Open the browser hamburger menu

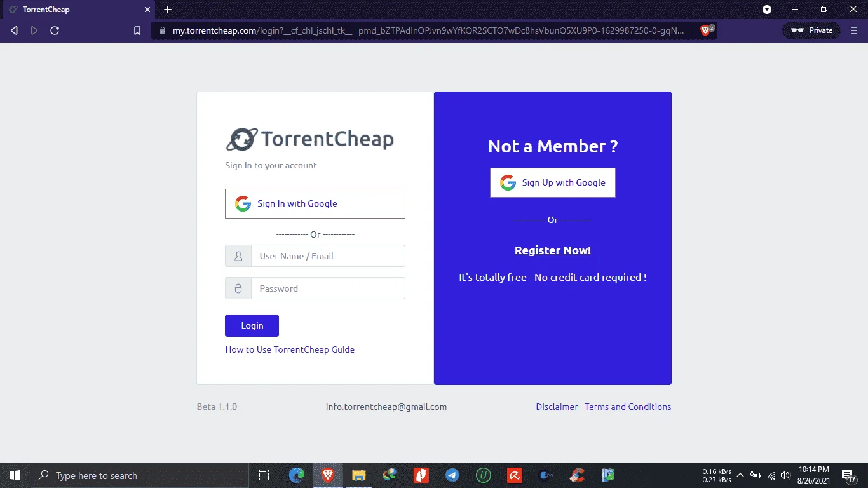[x=854, y=30]
